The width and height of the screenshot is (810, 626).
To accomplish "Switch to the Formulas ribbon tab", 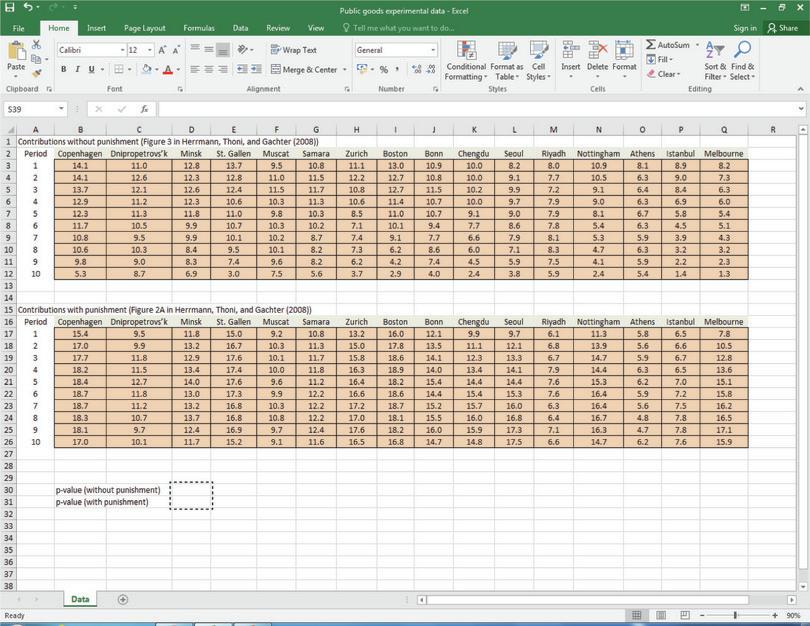I will click(199, 28).
